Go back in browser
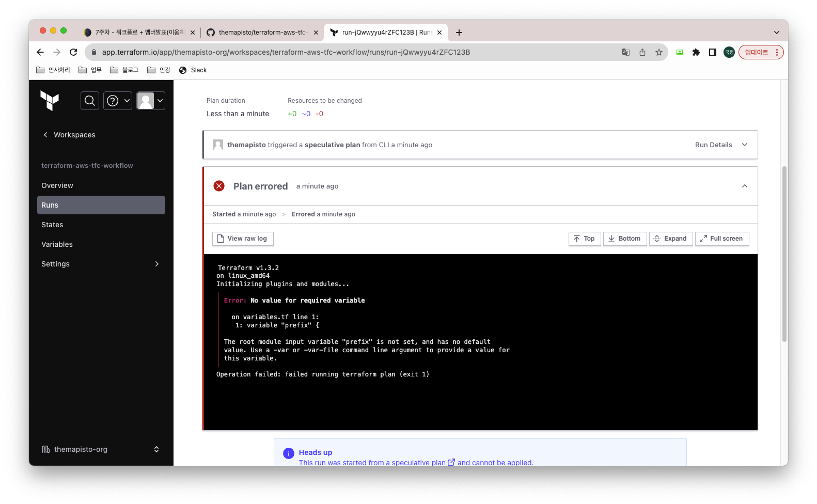817x504 pixels. click(x=40, y=52)
